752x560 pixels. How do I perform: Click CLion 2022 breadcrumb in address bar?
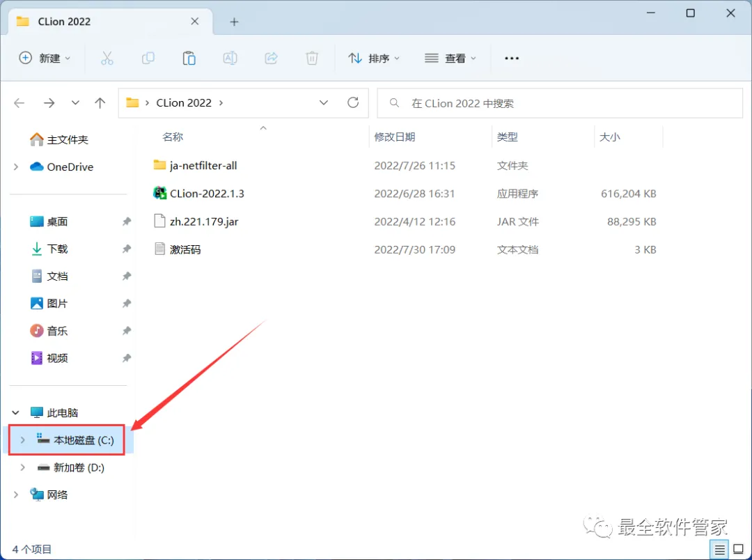(x=184, y=102)
